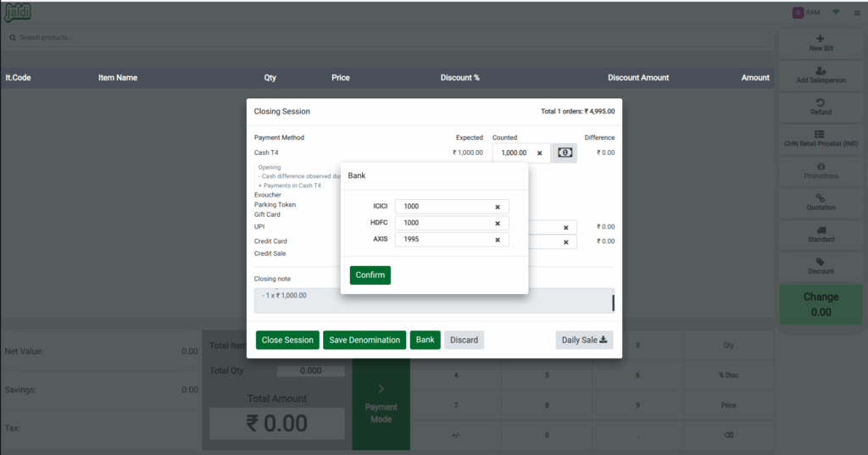The height and width of the screenshot is (455, 868).
Task: Click the Save Denomination button
Action: 364,340
